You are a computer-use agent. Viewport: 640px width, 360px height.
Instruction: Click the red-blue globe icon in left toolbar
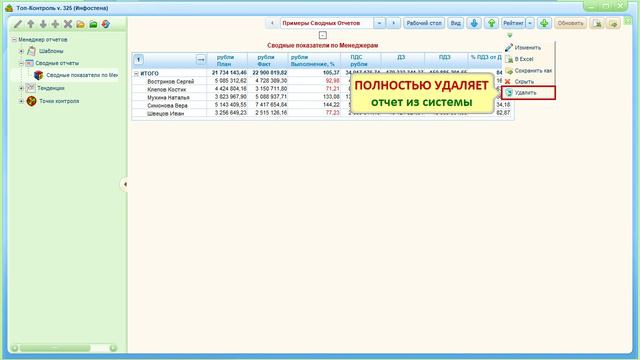coord(106,24)
